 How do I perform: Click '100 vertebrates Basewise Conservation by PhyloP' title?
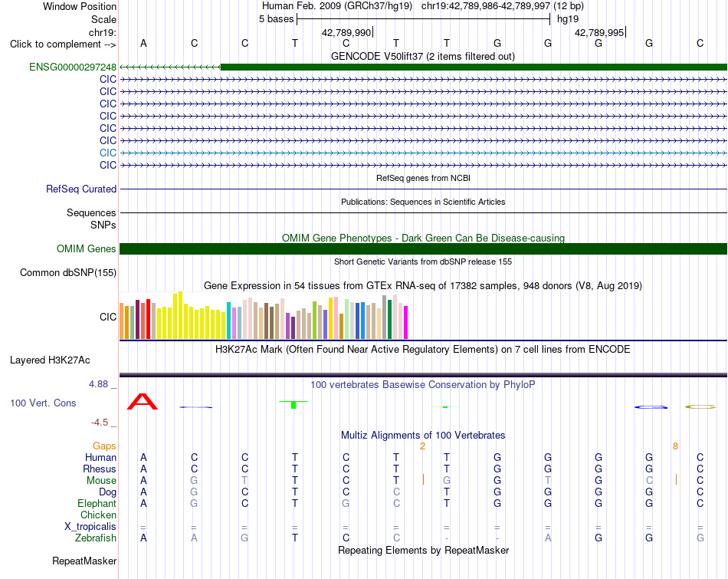coord(422,384)
